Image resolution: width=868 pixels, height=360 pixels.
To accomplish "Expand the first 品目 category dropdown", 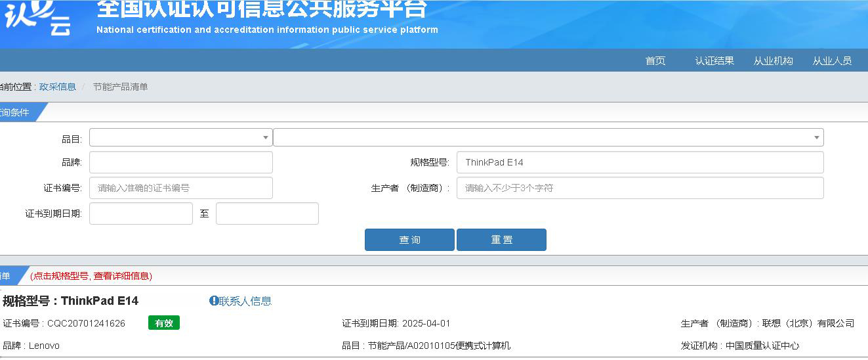I will (181, 137).
